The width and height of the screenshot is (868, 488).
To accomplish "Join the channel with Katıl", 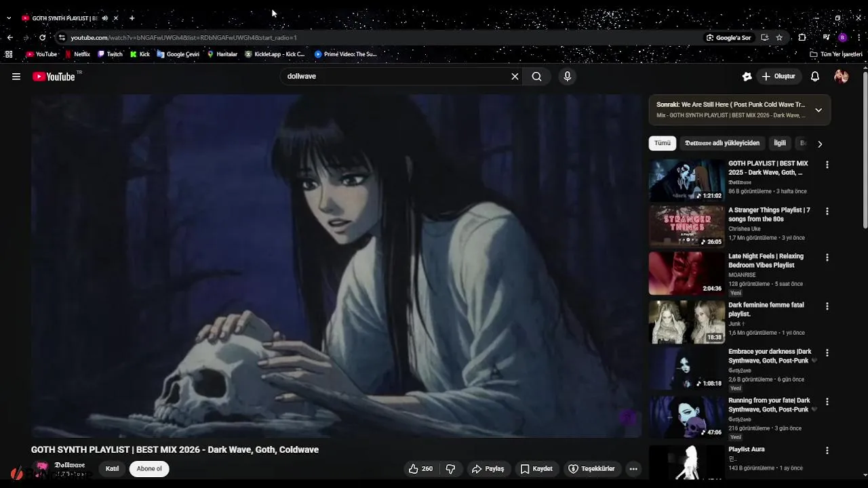I will pos(112,468).
